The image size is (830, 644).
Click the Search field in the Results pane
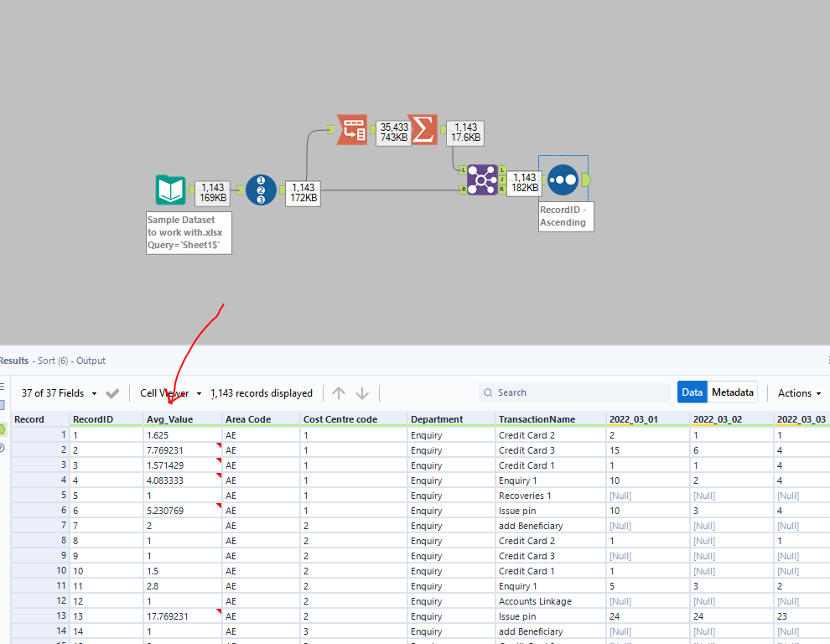coord(574,392)
